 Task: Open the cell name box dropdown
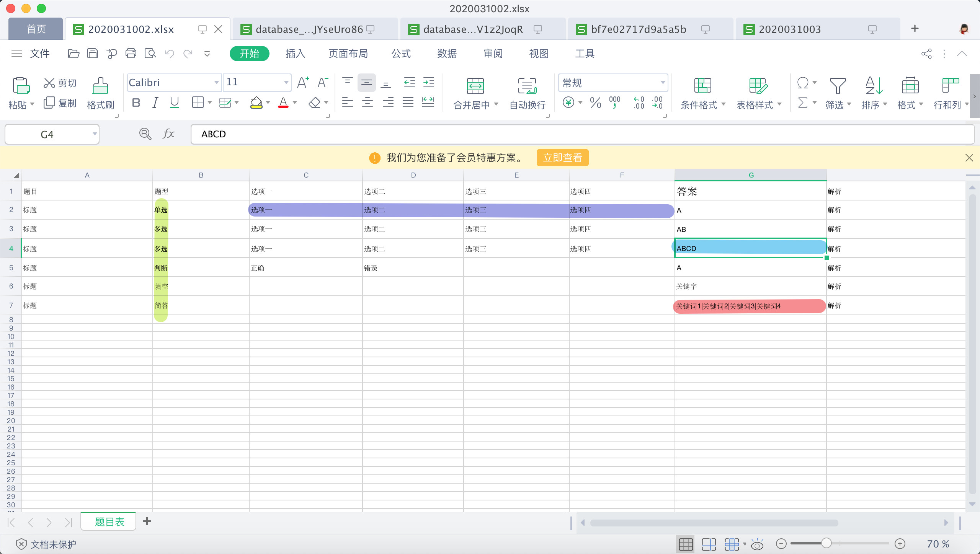[x=94, y=134]
